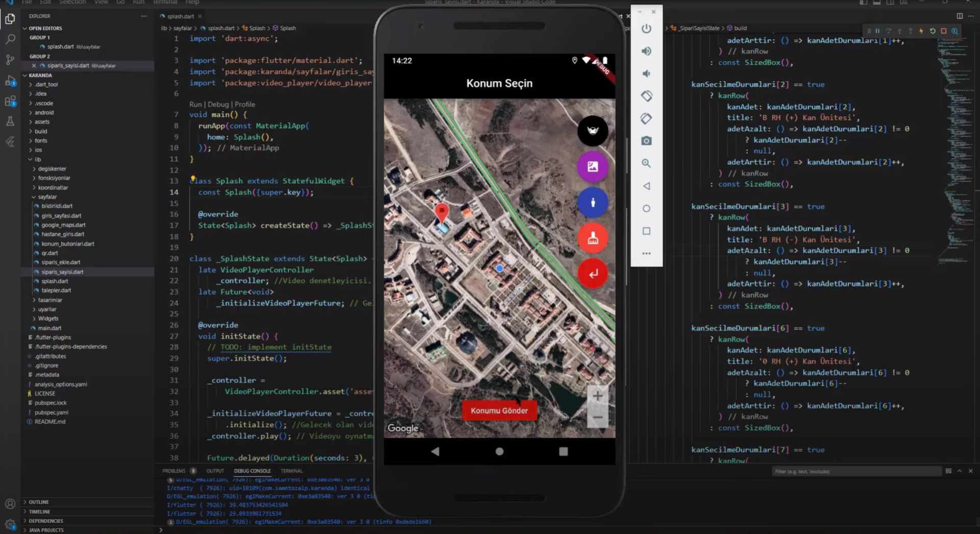Take an emulator screenshot with the camera icon
980x534 pixels.
(x=646, y=141)
